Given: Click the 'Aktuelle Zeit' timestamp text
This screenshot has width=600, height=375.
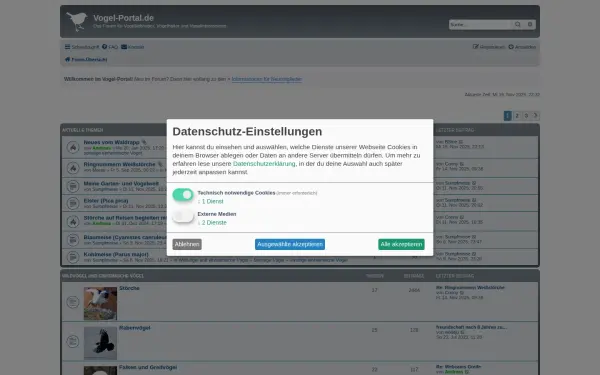Looking at the screenshot, I should click(502, 95).
